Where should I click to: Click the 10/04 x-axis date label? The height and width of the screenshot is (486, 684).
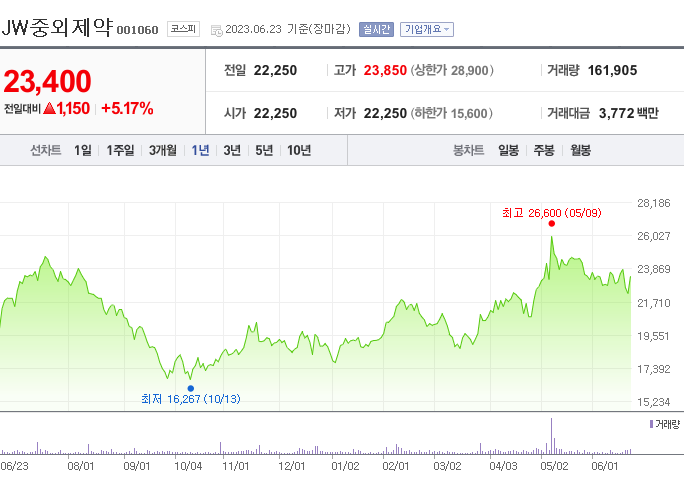(x=188, y=466)
